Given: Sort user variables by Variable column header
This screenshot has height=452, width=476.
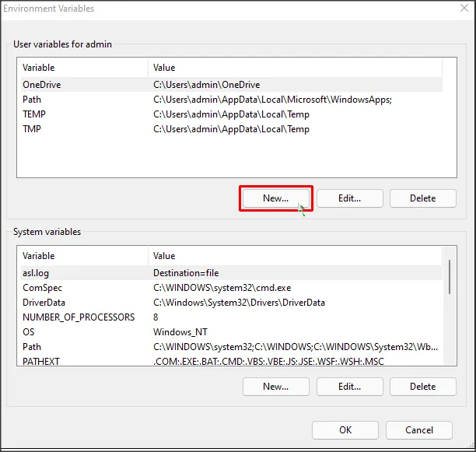Looking at the screenshot, I should click(39, 68).
